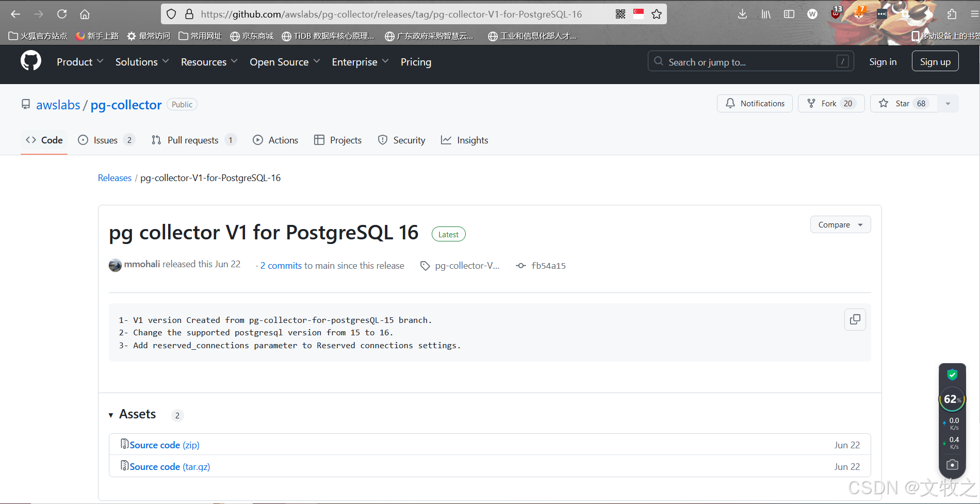Screen dimensions: 980x504
Task: Open the 常用网址 bookmark folder
Action: [x=200, y=36]
